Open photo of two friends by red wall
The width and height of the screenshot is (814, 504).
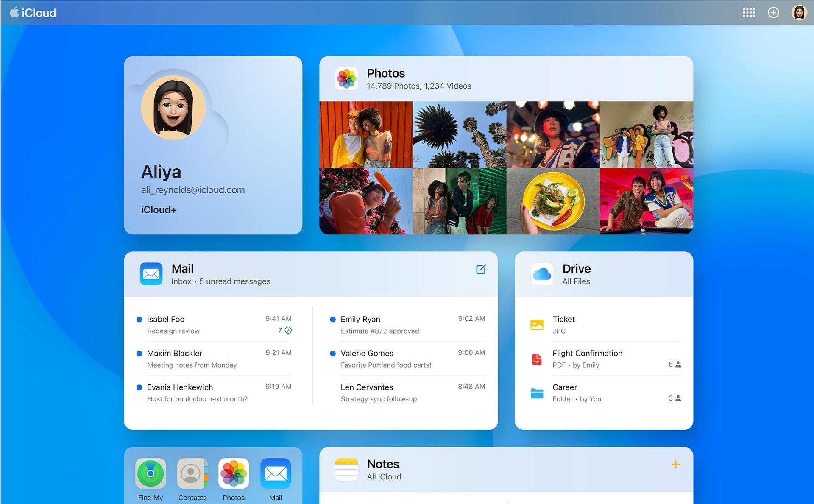pos(366,134)
